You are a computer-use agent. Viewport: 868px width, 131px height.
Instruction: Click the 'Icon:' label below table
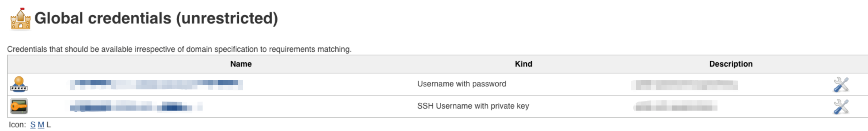[18, 124]
